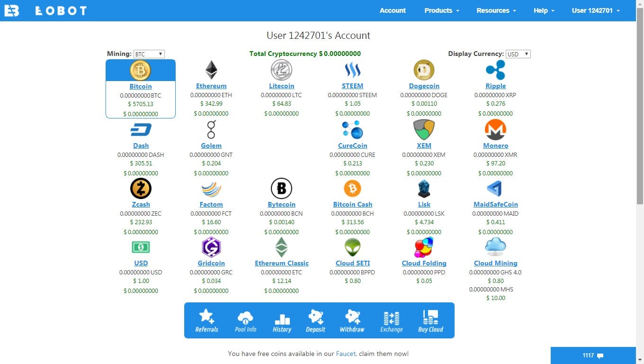This screenshot has width=644, height=364.
Task: Click the XEM shield icon
Action: pyautogui.click(x=424, y=129)
